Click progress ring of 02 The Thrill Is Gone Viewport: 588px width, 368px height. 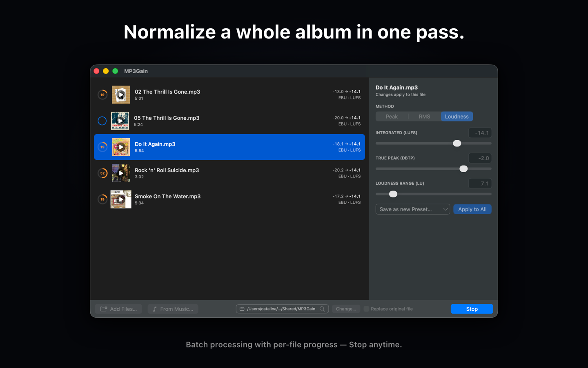(102, 95)
